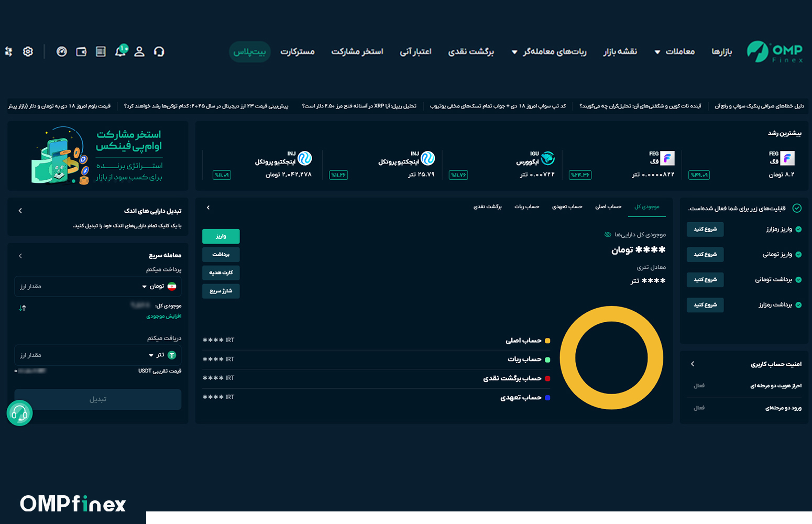
Task: Expand the معامله سریع panel chevron
Action: pos(20,256)
